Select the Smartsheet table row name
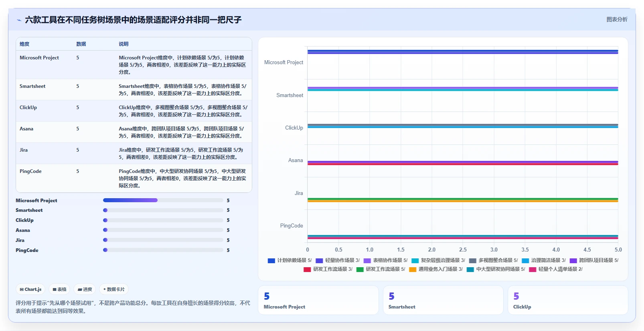This screenshot has height=331, width=644. click(x=32, y=86)
